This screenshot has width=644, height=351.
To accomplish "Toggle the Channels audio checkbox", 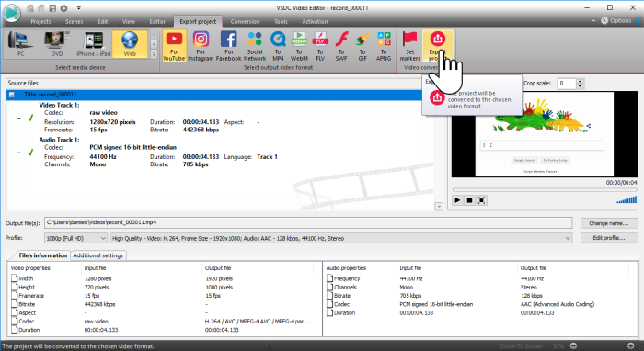I will [x=329, y=287].
